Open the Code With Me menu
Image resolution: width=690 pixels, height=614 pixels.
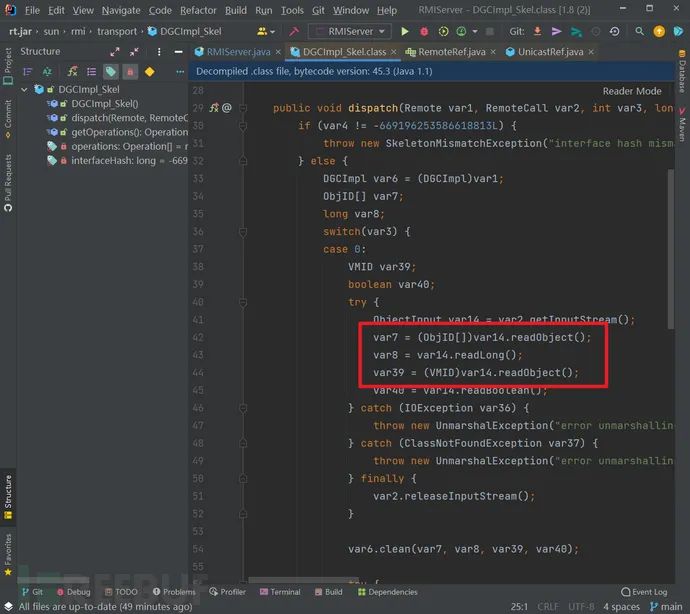coord(265,31)
